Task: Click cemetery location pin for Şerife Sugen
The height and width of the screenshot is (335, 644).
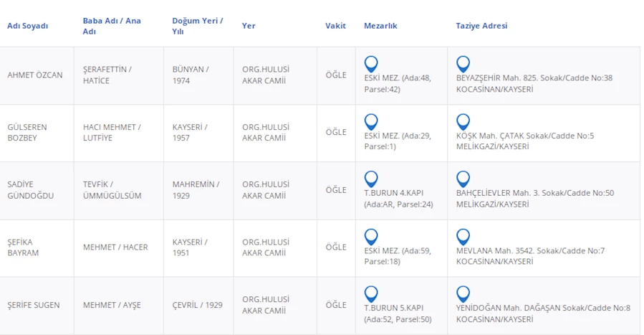Action: pyautogui.click(x=371, y=293)
